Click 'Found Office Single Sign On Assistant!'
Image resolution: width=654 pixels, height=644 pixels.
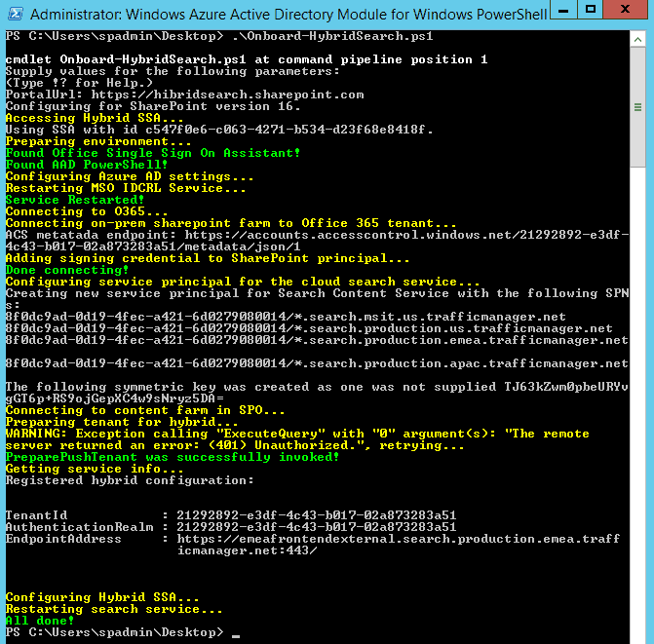point(153,153)
